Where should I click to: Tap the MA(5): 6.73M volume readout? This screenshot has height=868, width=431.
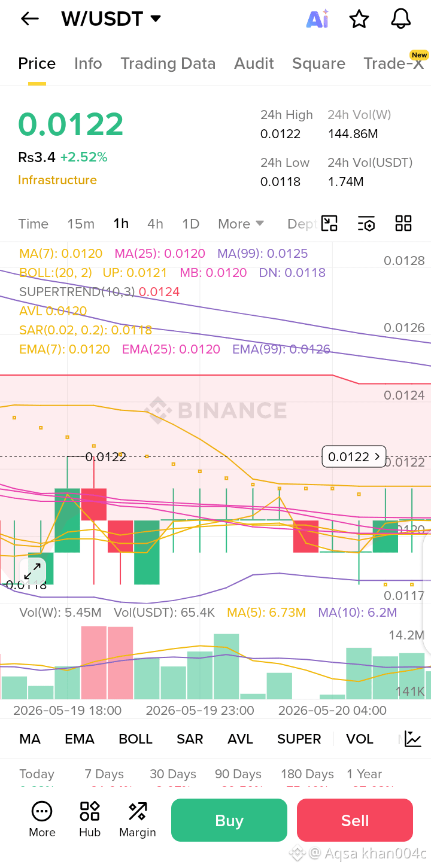point(266,613)
